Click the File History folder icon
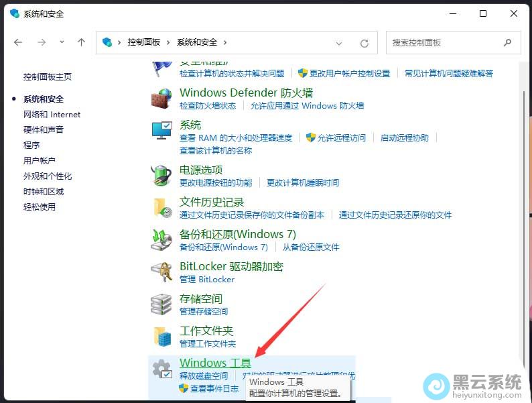 coord(163,208)
